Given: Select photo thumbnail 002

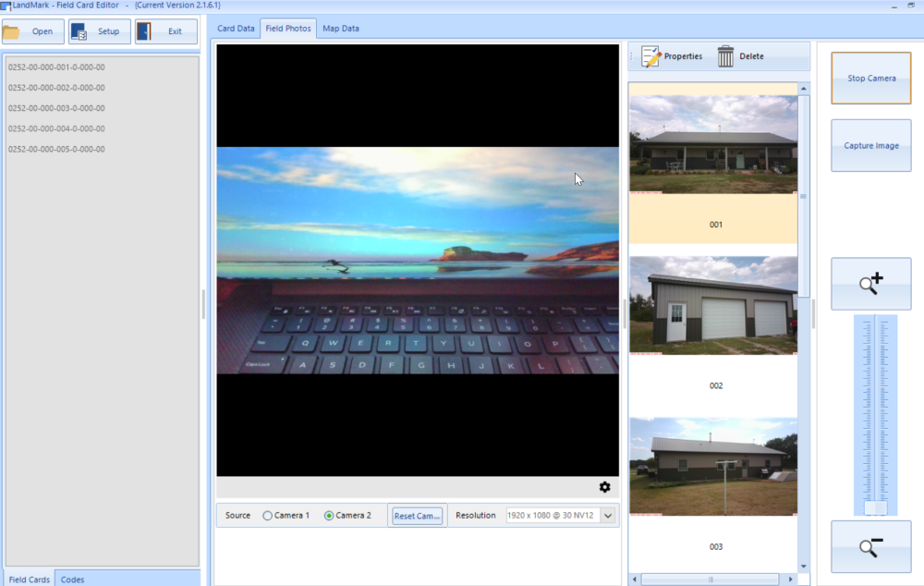Looking at the screenshot, I should (712, 305).
